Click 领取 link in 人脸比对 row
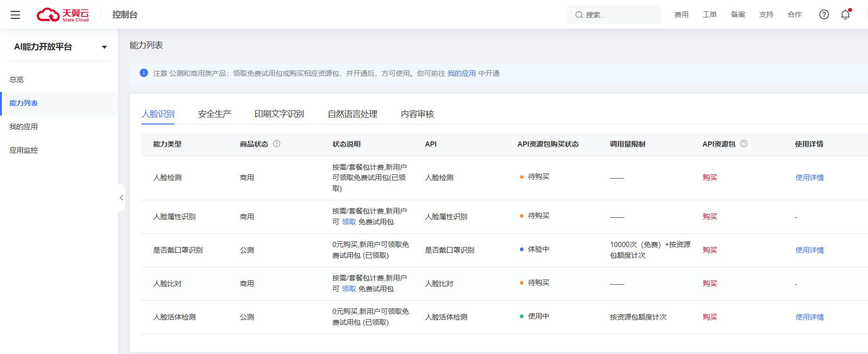This screenshot has height=354, width=868. point(349,289)
